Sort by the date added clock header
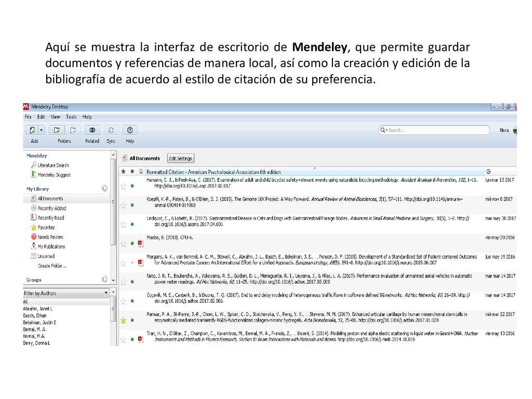Screen dimensions: 532x399 (x=488, y=171)
